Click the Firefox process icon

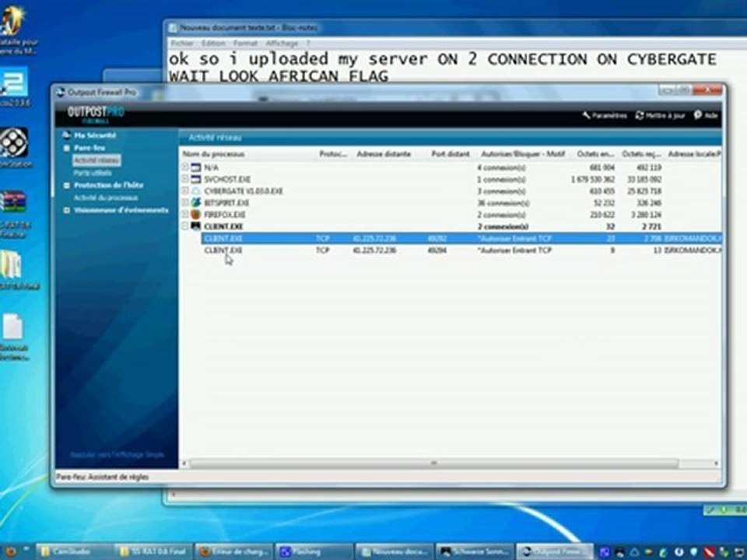(196, 215)
